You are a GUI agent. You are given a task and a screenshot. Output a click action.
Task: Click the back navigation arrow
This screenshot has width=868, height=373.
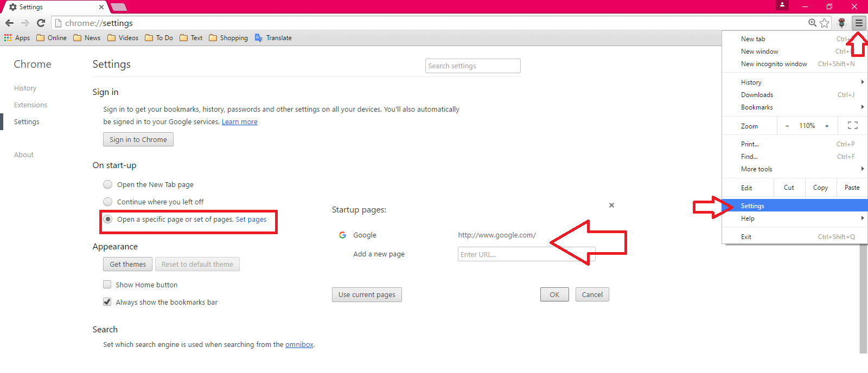point(9,23)
